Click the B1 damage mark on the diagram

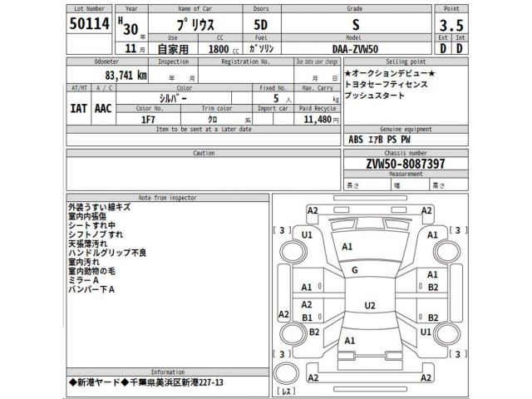[307, 318]
